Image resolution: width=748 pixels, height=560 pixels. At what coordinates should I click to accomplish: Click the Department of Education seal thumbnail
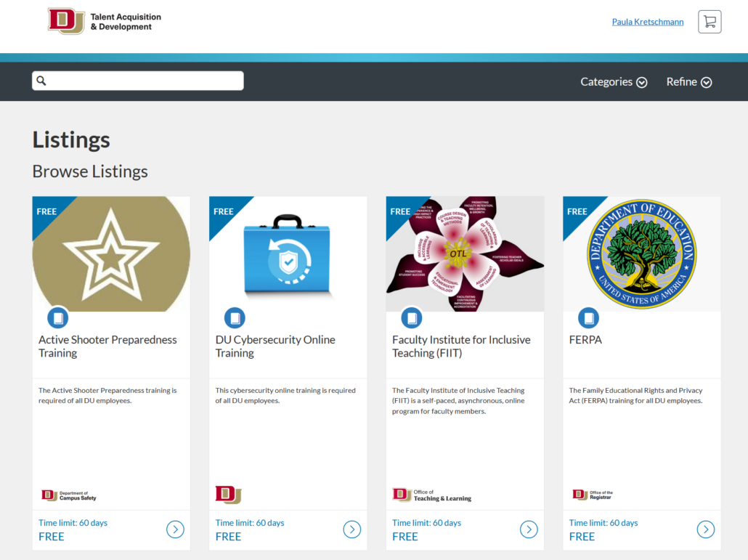(642, 253)
